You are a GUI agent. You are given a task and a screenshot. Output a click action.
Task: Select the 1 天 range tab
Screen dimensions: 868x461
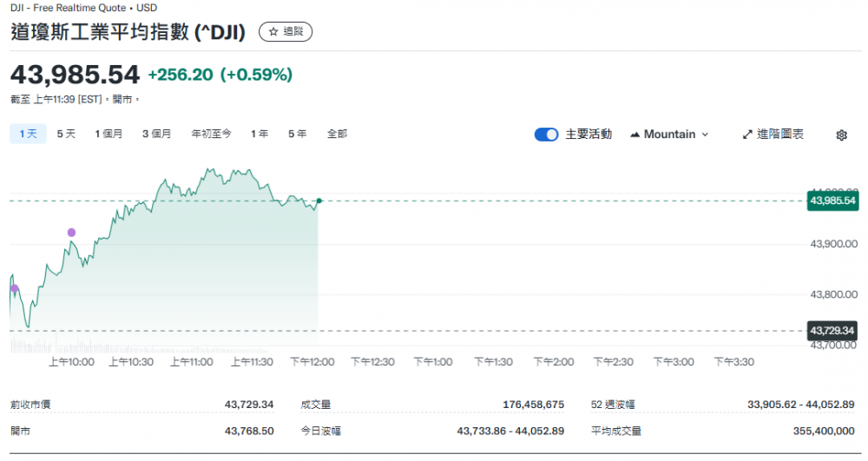pos(27,134)
